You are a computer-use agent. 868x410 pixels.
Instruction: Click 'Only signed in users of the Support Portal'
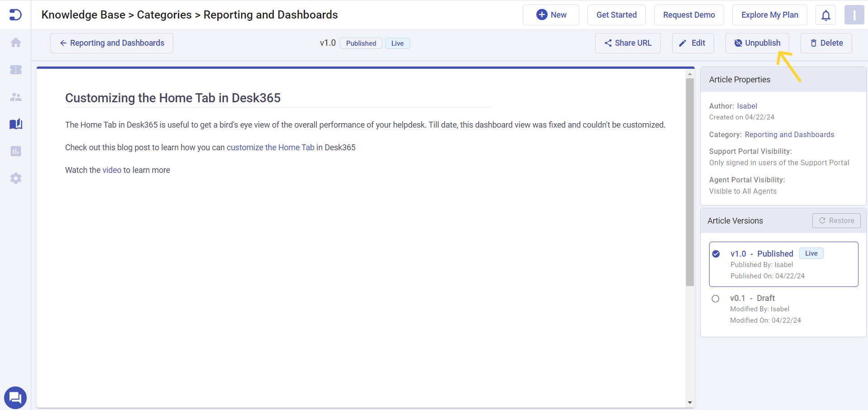tap(779, 163)
